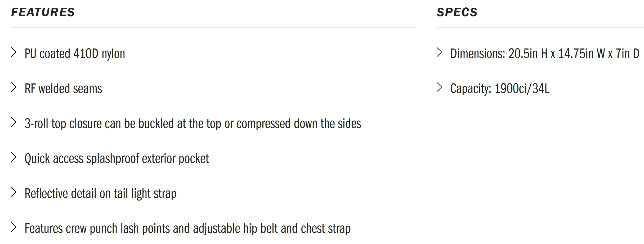The width and height of the screenshot is (644, 244).
Task: Select the FEATURES heading
Action: click(43, 12)
